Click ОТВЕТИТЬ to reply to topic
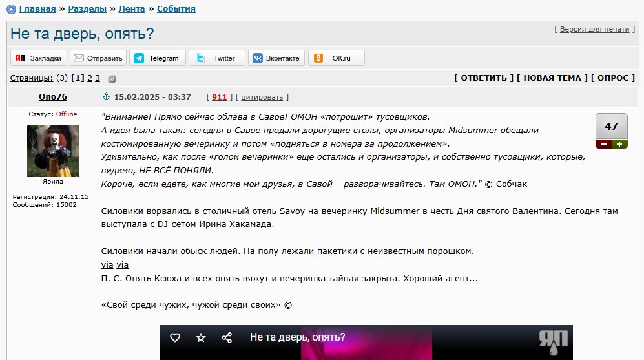 (x=484, y=78)
